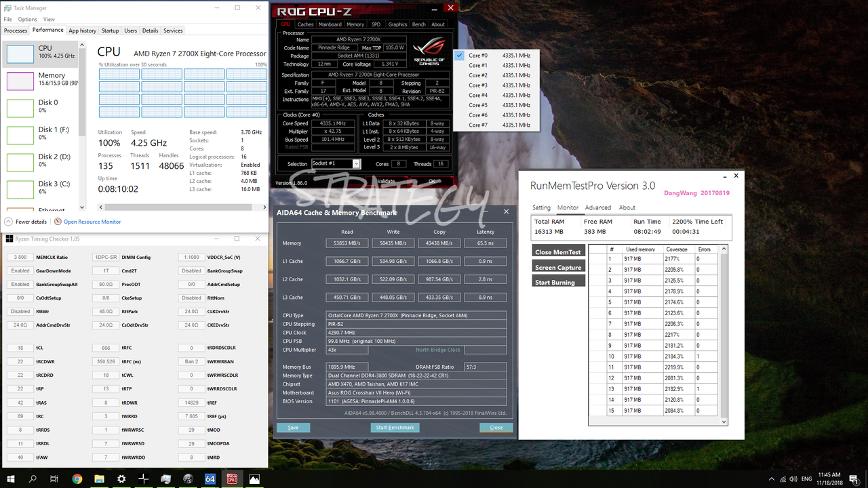Select Core #4 in core clock list
Viewport: 868px width, 488px height.
(496, 95)
